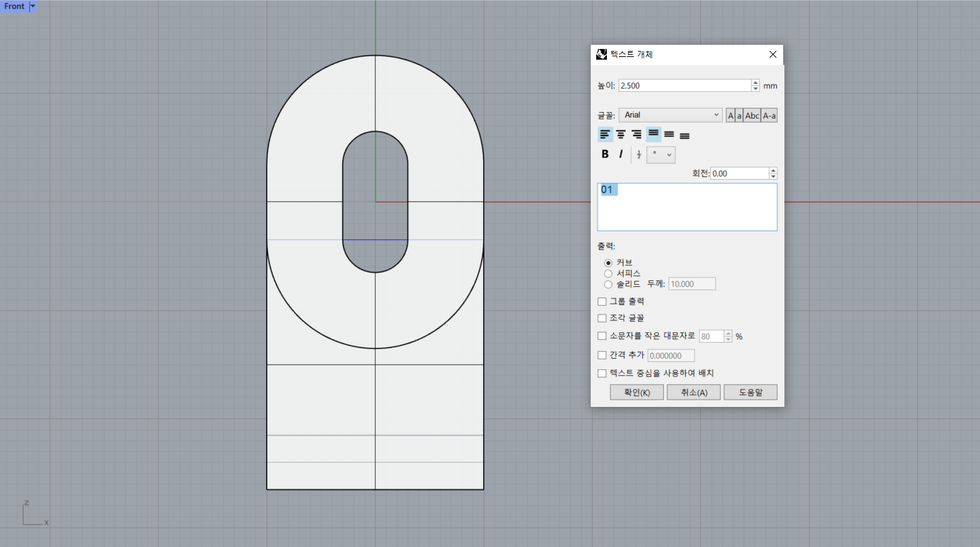The height and width of the screenshot is (547, 980).
Task: Apply left horizontal text alignment
Action: [x=605, y=135]
